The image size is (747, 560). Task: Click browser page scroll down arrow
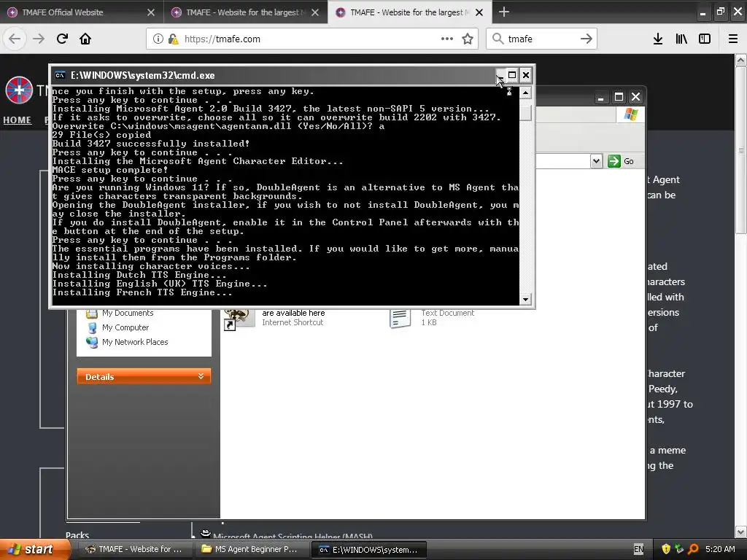pyautogui.click(x=740, y=532)
